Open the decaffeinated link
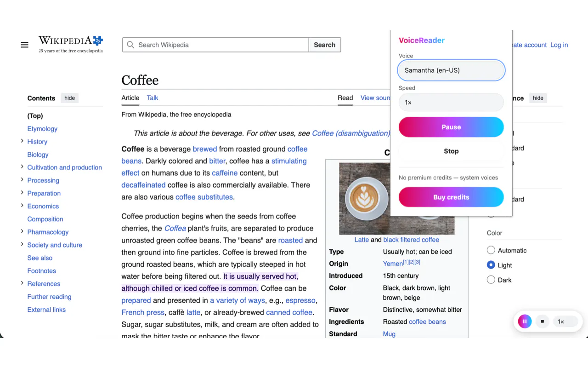Viewport: 588px width, 368px height. point(143,185)
